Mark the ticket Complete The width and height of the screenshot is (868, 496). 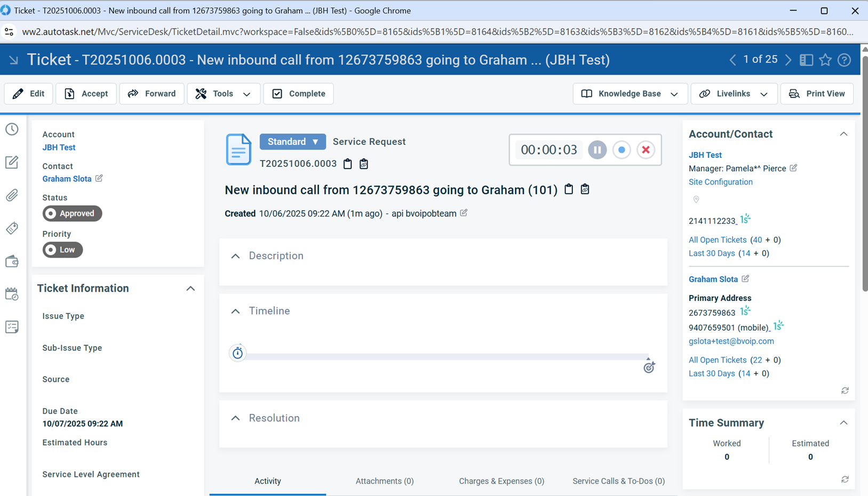click(x=298, y=94)
